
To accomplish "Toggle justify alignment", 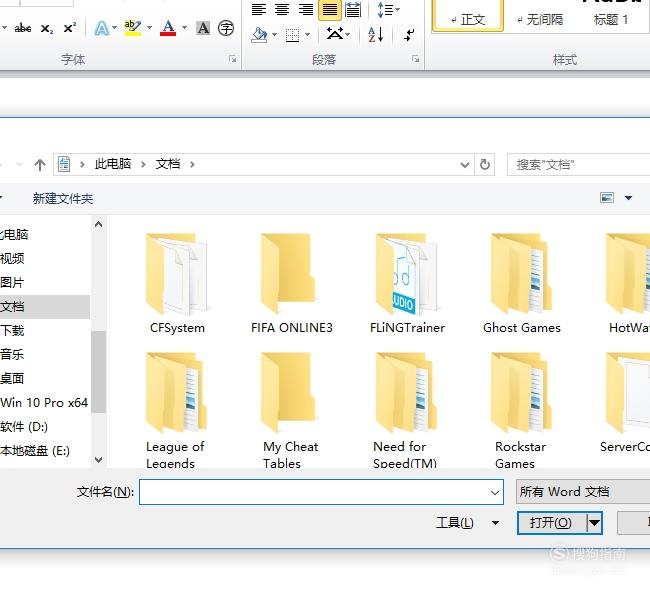I will (330, 9).
